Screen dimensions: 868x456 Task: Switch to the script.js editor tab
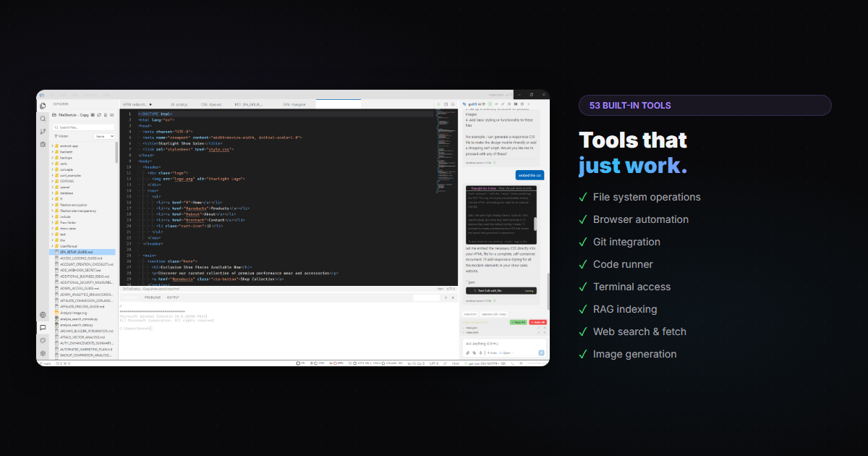point(179,104)
